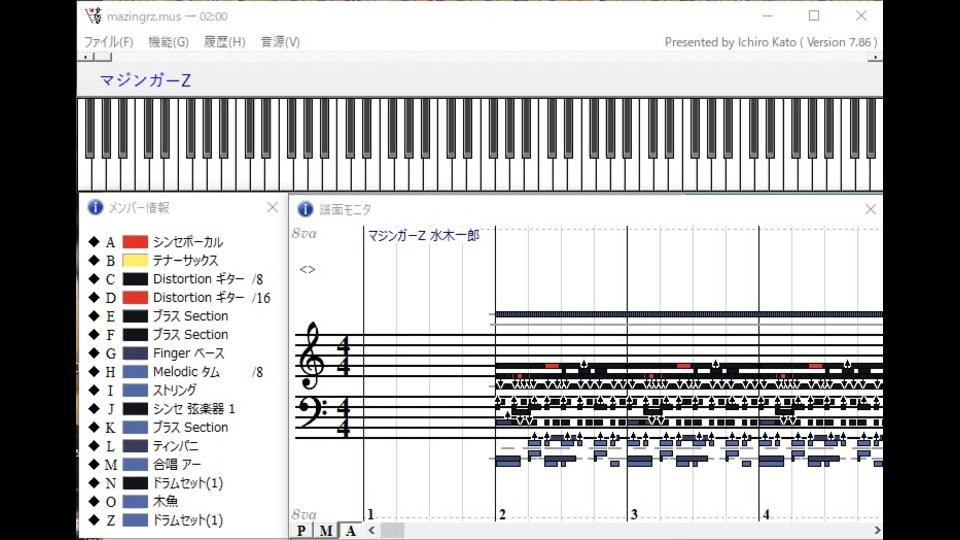Click red swatch for member D
This screenshot has height=540, width=960.
[135, 298]
